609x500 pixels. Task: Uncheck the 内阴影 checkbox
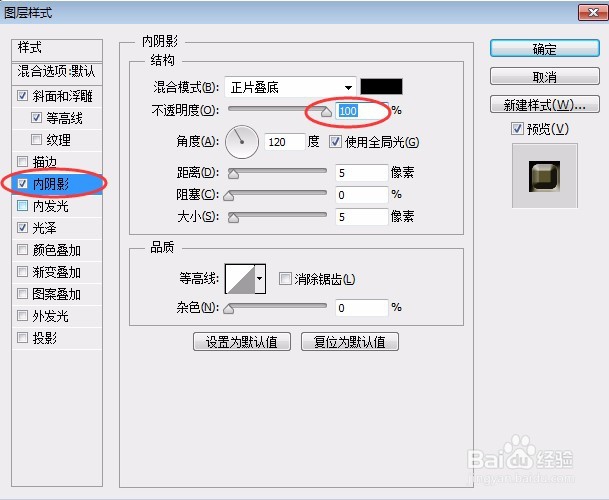pyautogui.click(x=23, y=183)
